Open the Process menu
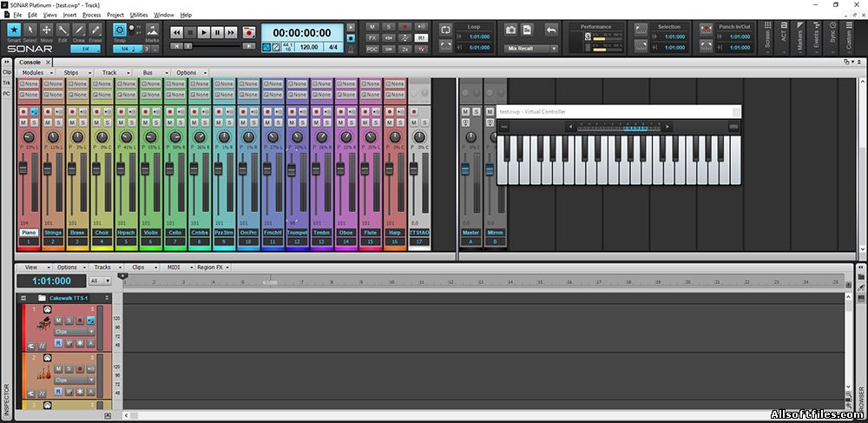868x423 pixels. point(91,15)
